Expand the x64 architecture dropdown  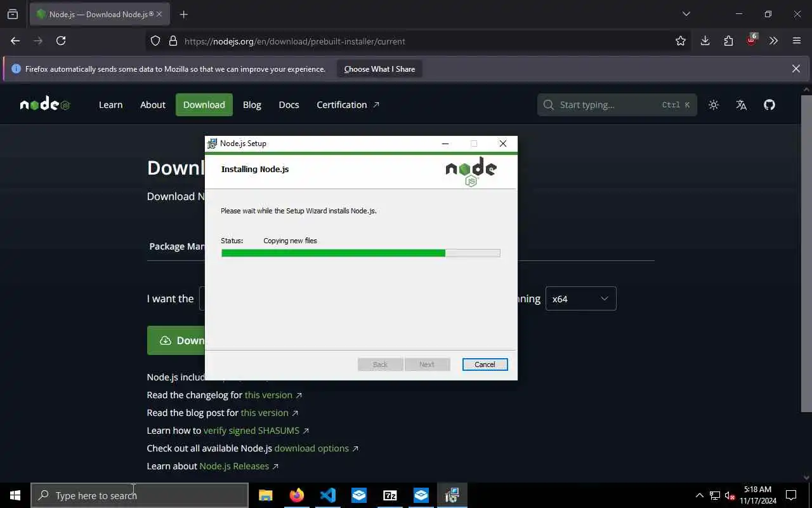pyautogui.click(x=580, y=298)
